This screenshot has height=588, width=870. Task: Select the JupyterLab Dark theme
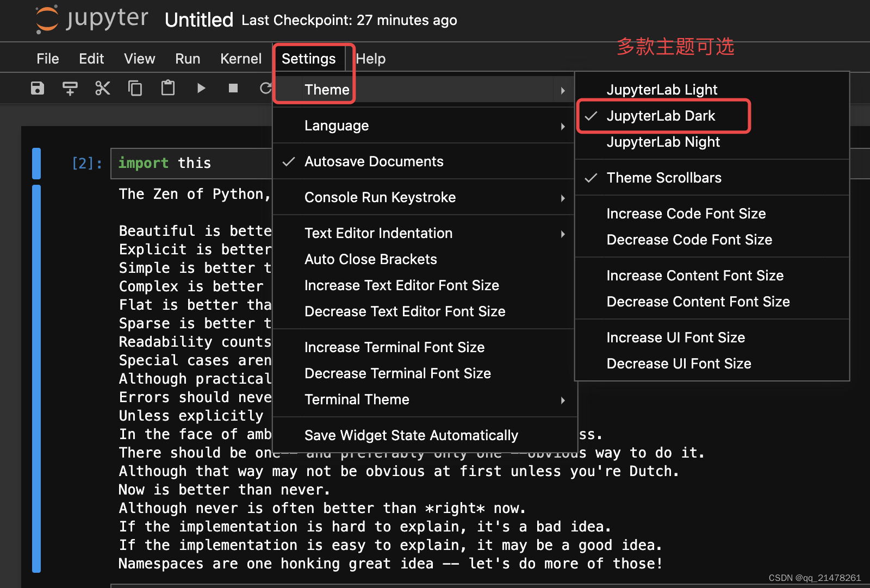[x=712, y=116]
